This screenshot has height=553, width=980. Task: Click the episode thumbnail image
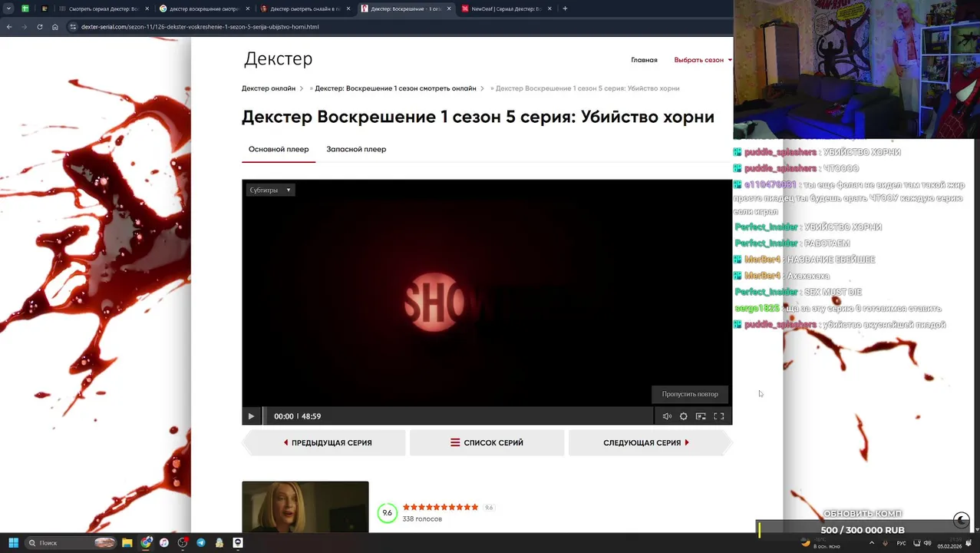(x=305, y=506)
